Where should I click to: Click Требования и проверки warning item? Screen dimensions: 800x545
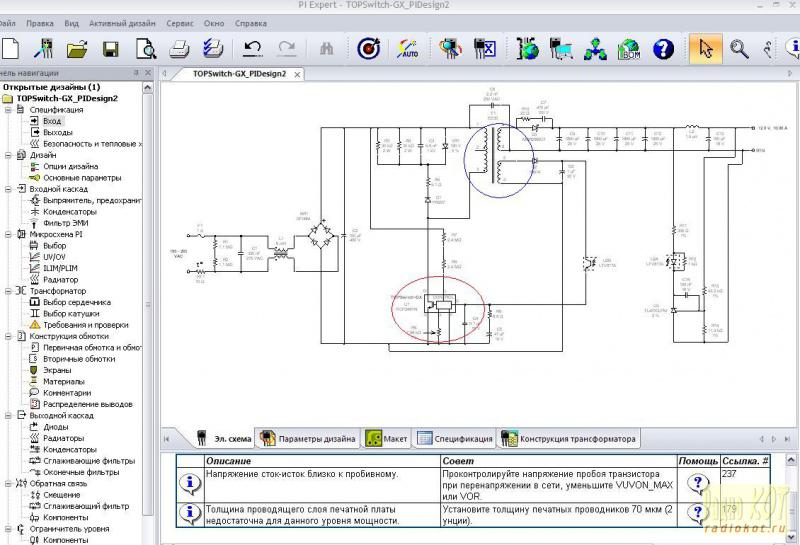click(x=85, y=325)
